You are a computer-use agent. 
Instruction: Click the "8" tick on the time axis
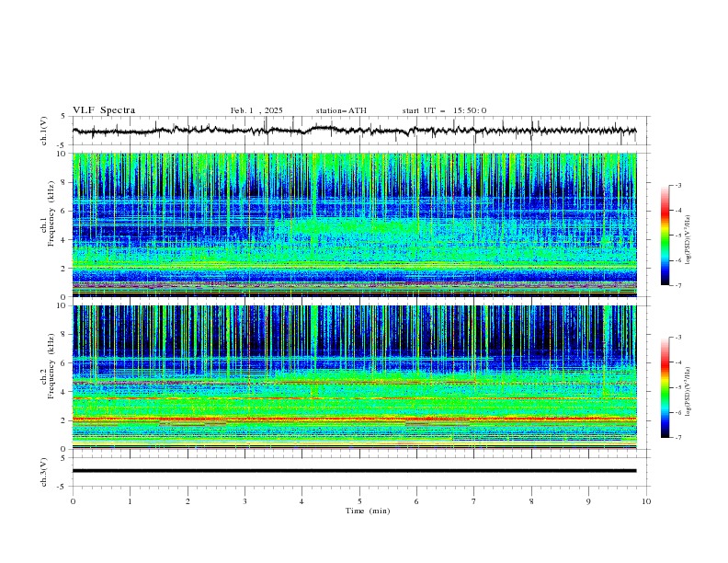coord(531,501)
